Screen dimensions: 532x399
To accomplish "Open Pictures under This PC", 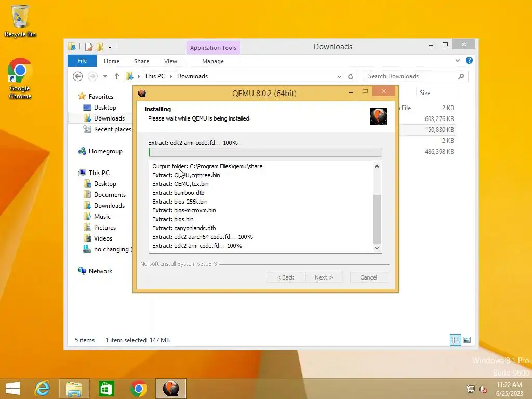I will click(x=100, y=228).
